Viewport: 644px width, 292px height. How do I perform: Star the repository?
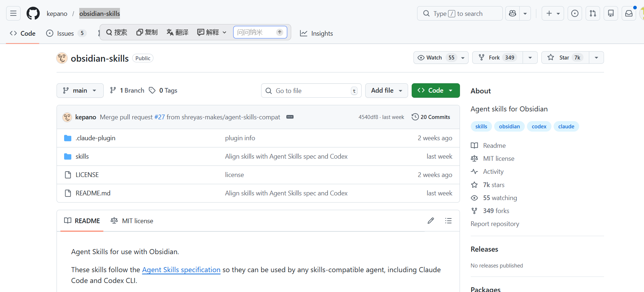pos(565,58)
